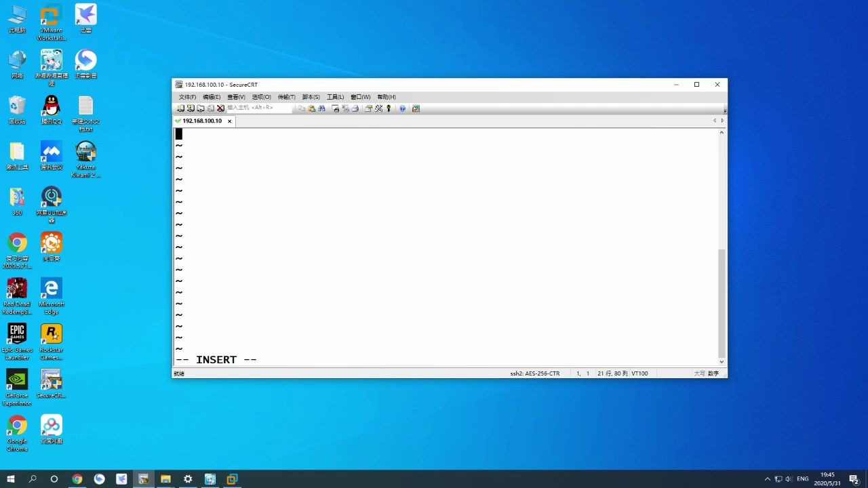This screenshot has width=868, height=488.
Task: Click the terminal vertical scrollbar thumb
Action: [x=722, y=303]
